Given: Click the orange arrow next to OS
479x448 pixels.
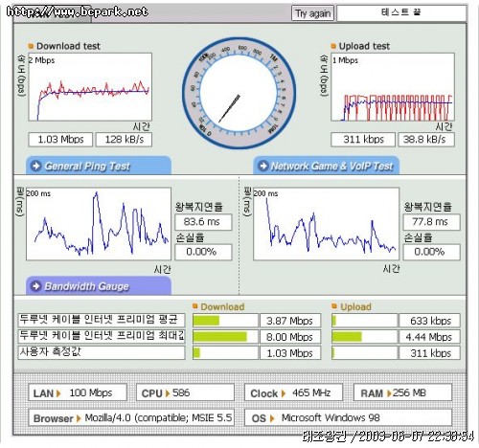Looking at the screenshot, I should (x=272, y=418).
